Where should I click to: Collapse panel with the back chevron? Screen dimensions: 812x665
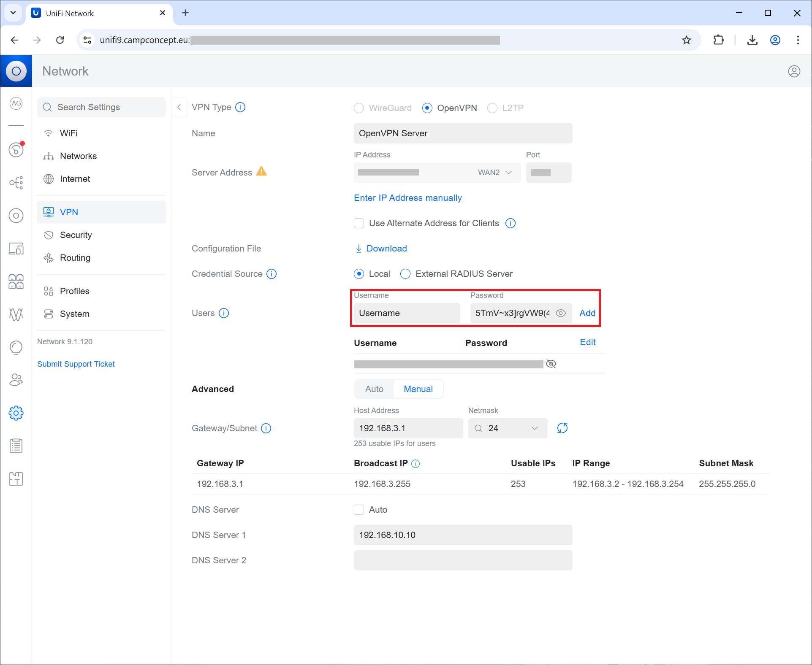coord(179,107)
